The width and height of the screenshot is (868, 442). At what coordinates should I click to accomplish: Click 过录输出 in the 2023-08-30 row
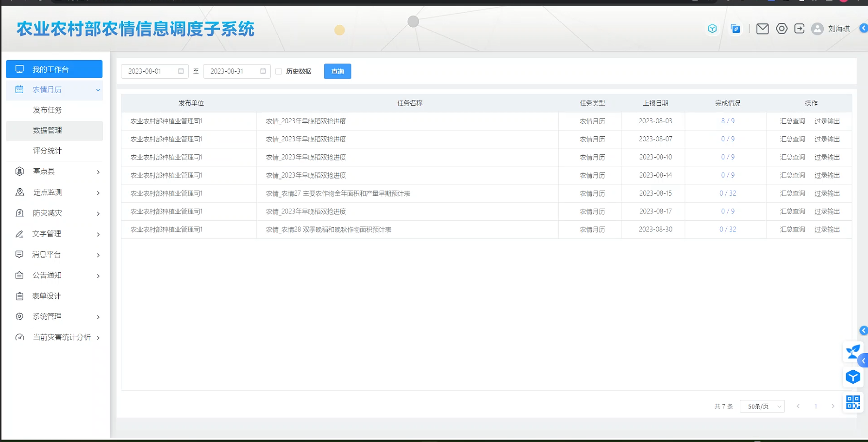pos(827,229)
